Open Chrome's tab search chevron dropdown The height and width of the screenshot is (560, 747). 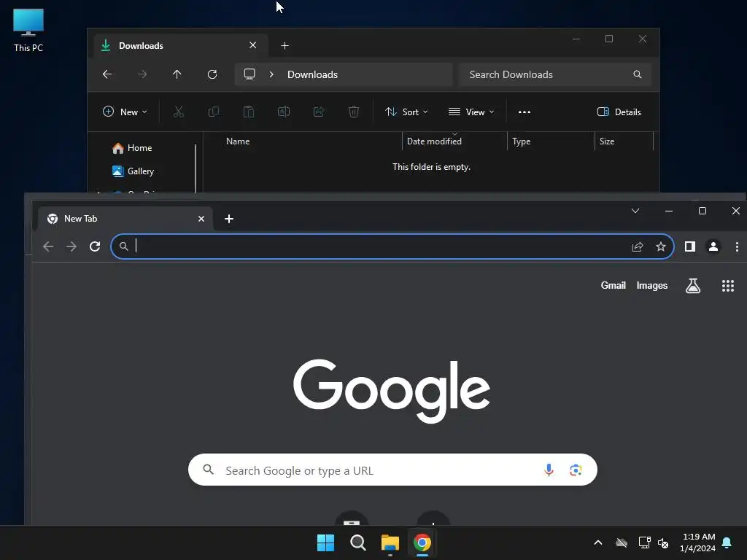coord(635,211)
